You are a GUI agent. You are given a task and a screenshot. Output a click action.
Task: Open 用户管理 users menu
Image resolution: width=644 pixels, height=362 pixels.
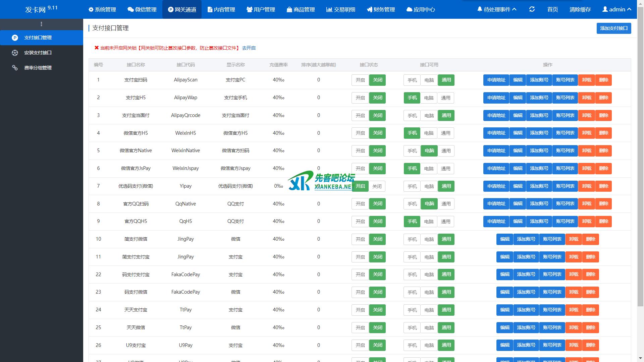pos(261,9)
